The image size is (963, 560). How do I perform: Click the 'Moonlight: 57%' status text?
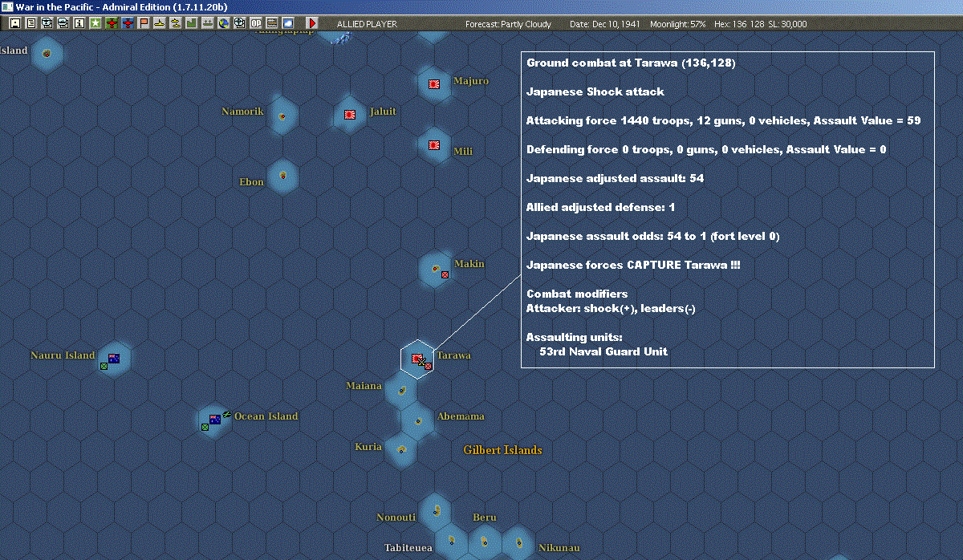tap(678, 24)
